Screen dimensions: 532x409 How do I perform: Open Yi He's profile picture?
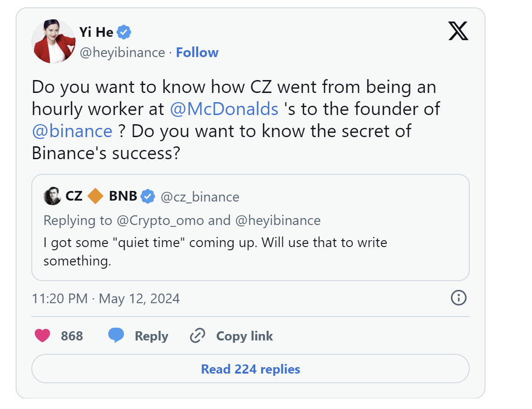click(53, 41)
